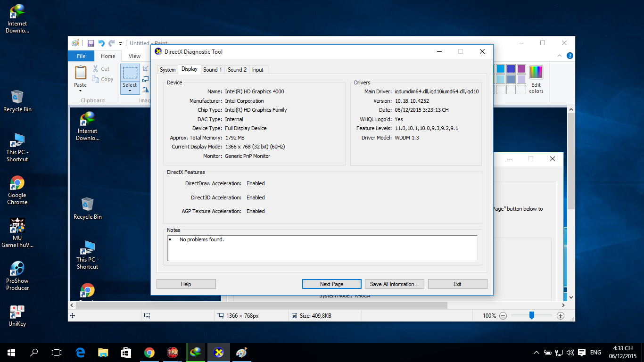Screen dimensions: 644x362
Task: Open the Input tab
Action: click(x=258, y=70)
